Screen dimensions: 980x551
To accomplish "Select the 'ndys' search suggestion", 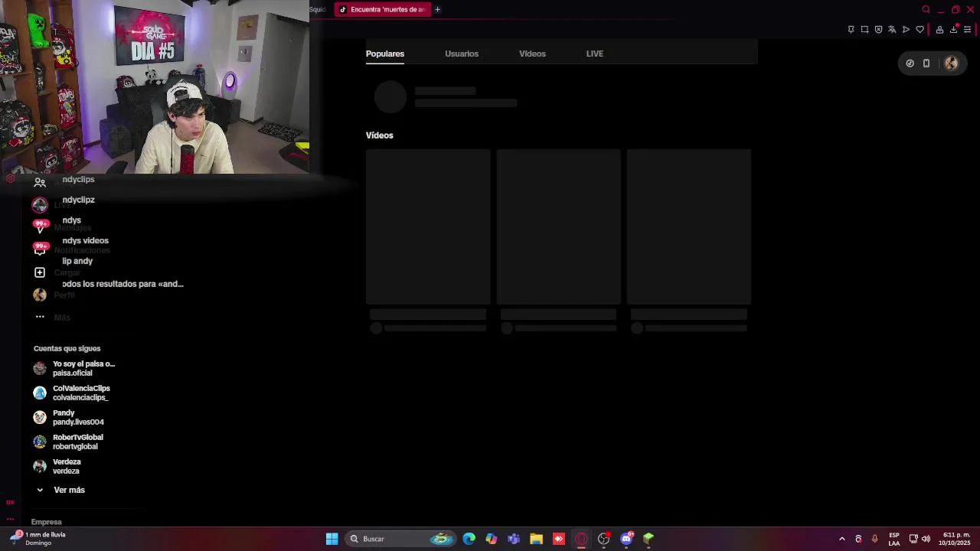I will click(x=71, y=220).
